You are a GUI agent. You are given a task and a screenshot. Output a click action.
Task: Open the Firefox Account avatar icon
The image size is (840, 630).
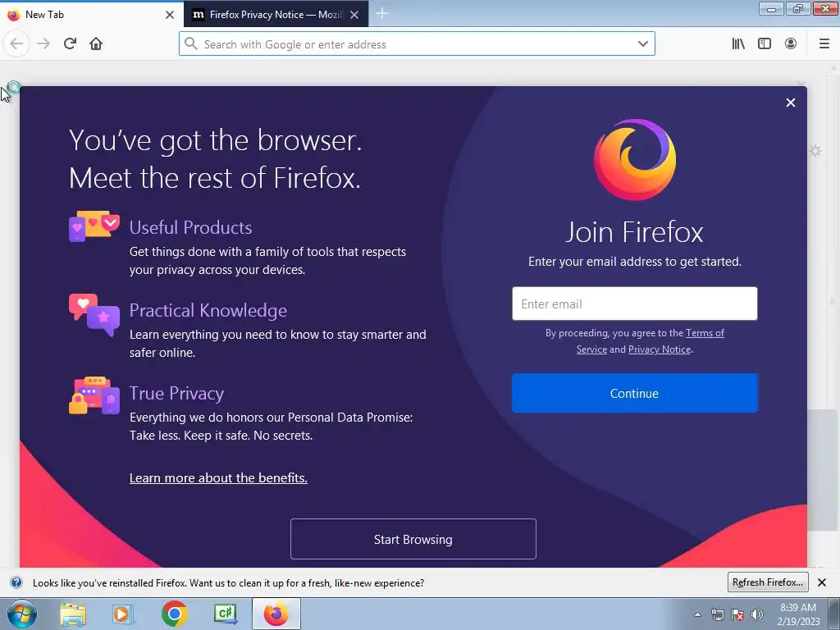point(791,44)
